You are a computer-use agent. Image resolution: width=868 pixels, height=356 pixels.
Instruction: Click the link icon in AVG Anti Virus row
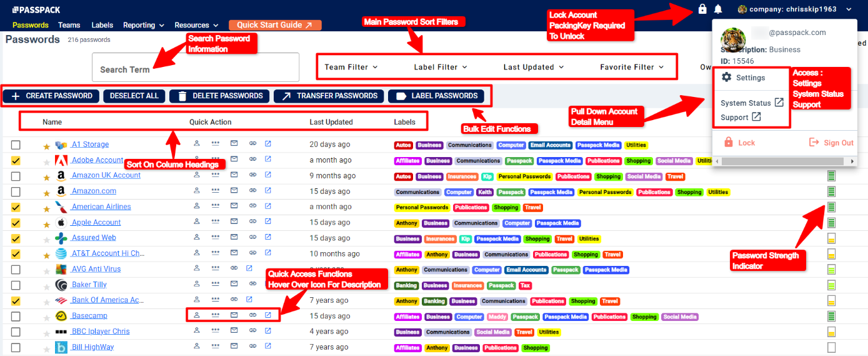pyautogui.click(x=234, y=268)
